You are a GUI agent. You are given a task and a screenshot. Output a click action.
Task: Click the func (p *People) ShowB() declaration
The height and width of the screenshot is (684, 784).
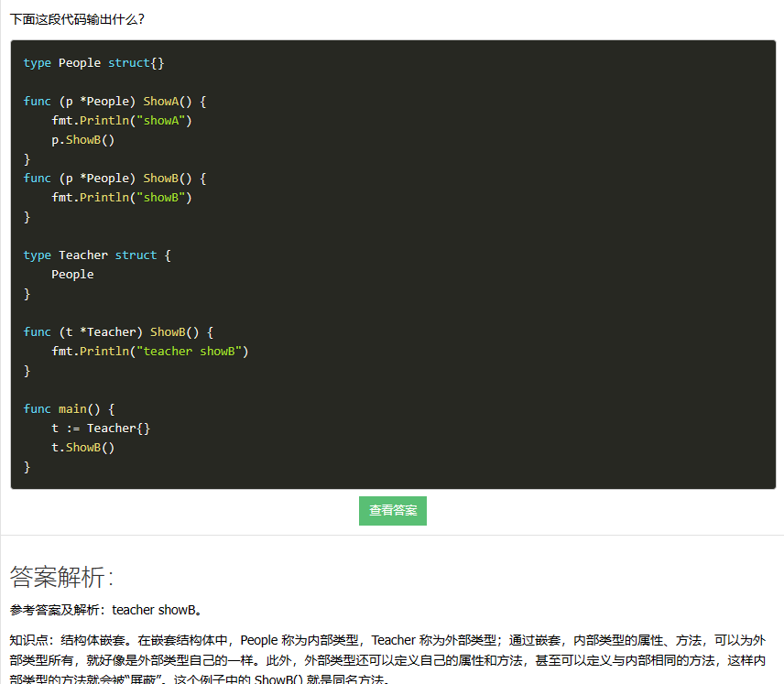click(x=114, y=179)
